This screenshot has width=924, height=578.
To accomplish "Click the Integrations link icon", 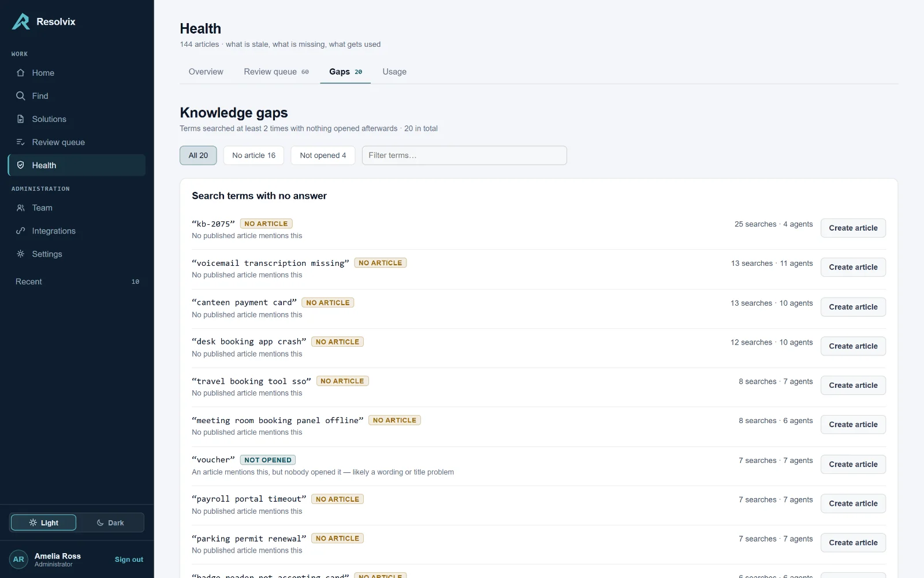I will [21, 231].
